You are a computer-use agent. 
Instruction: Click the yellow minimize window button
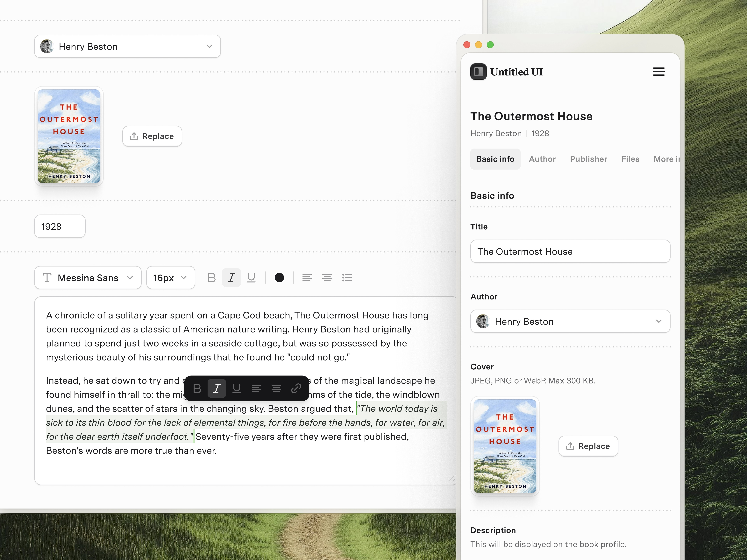coord(479,45)
